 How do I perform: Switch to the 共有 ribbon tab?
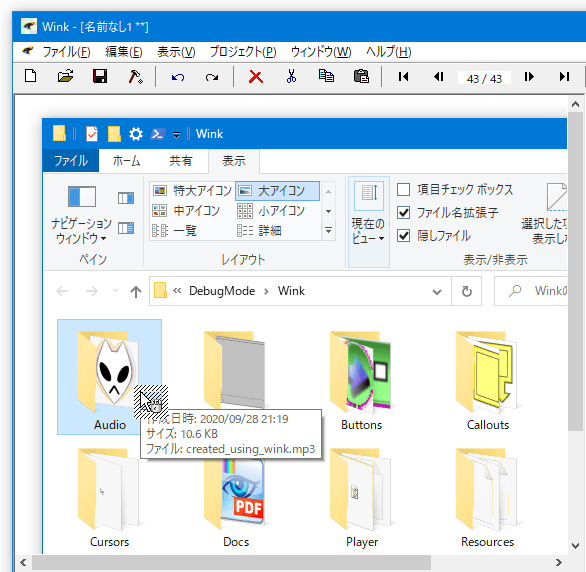[181, 161]
